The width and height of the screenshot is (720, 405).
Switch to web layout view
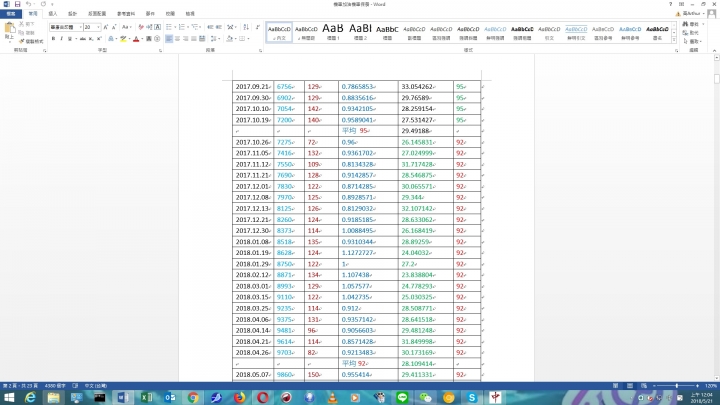point(644,386)
